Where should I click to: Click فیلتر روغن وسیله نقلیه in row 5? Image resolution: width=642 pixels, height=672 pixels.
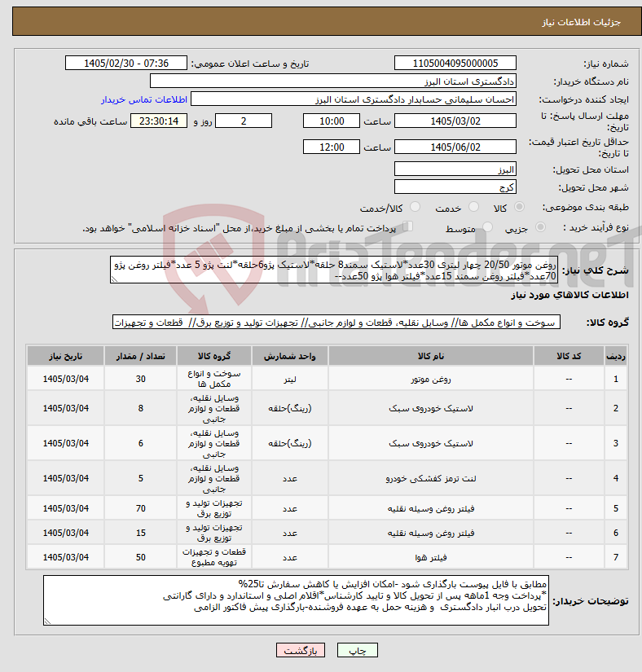tap(431, 509)
